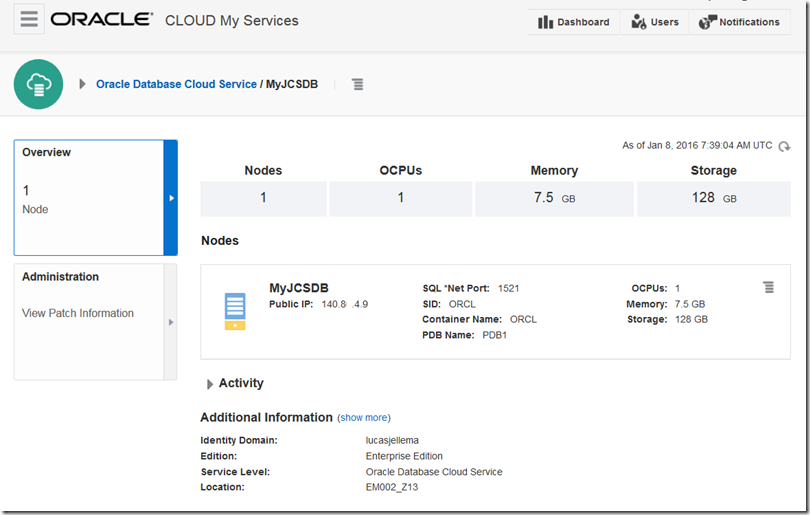Open menu icon next to MyJCSDB breadcrumb
810x515 pixels.
pos(357,85)
